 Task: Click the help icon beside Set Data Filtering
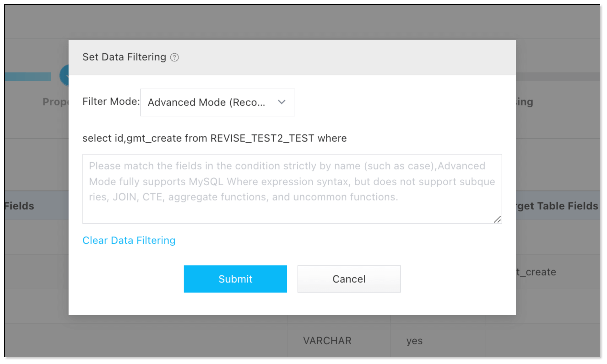pos(174,57)
